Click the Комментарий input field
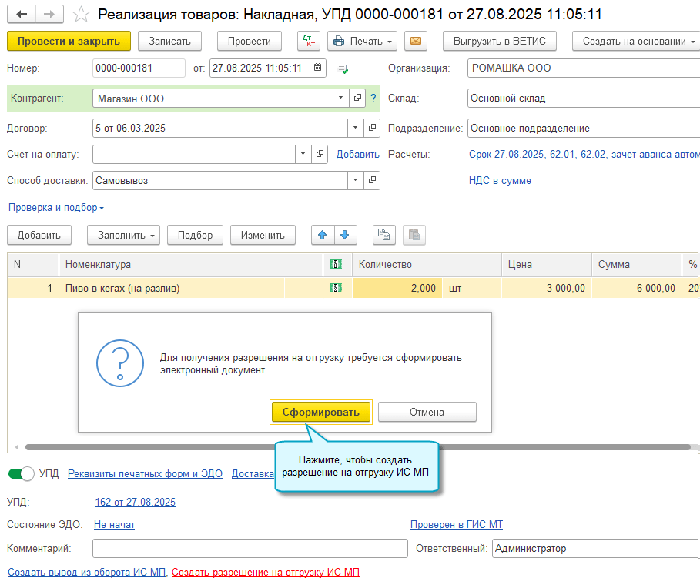 tap(250, 548)
